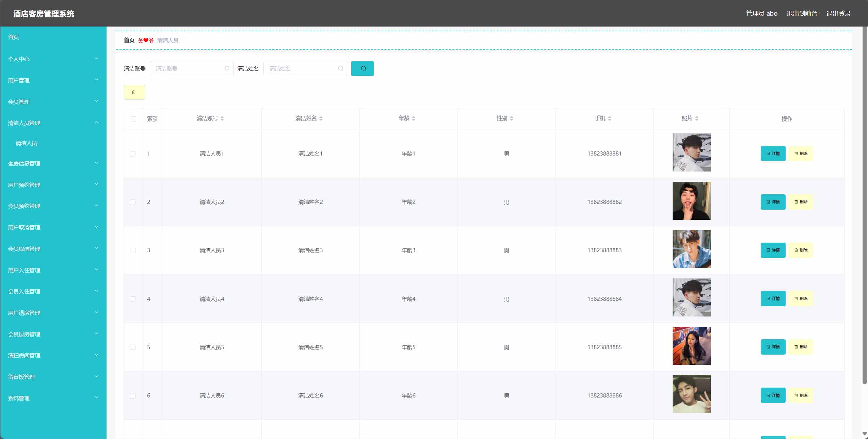The width and height of the screenshot is (868, 439).
Task: Delete row 清洁人员2 via 删除
Action: [801, 202]
